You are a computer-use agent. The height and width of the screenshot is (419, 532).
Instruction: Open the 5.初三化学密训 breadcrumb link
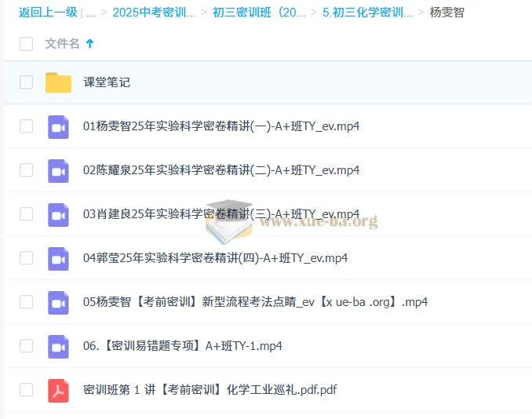click(x=362, y=13)
